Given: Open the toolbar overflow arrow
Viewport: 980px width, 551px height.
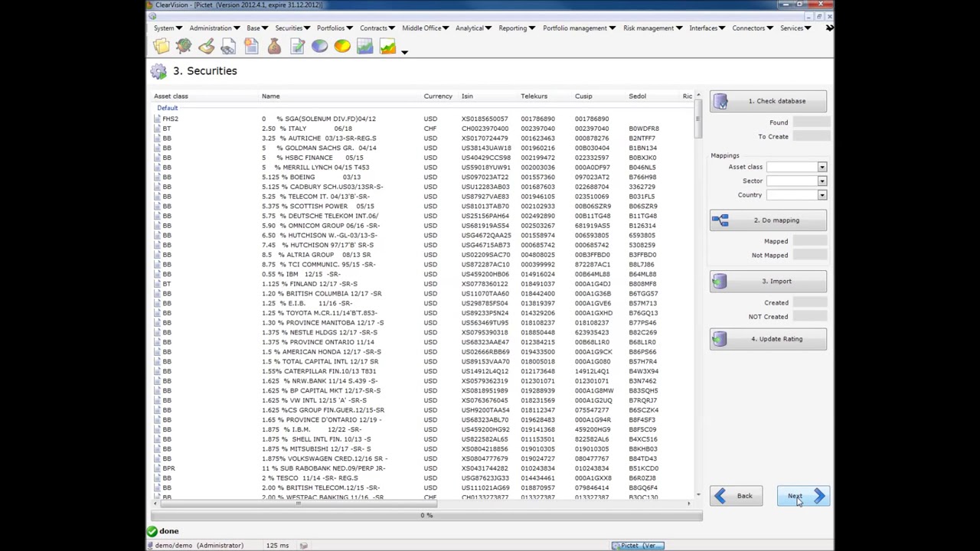Looking at the screenshot, I should click(x=404, y=52).
